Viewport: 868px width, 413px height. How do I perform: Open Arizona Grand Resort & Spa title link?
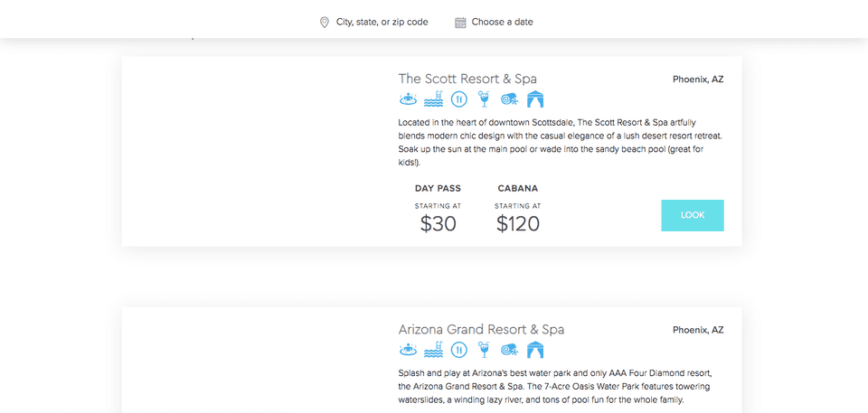[x=481, y=329]
